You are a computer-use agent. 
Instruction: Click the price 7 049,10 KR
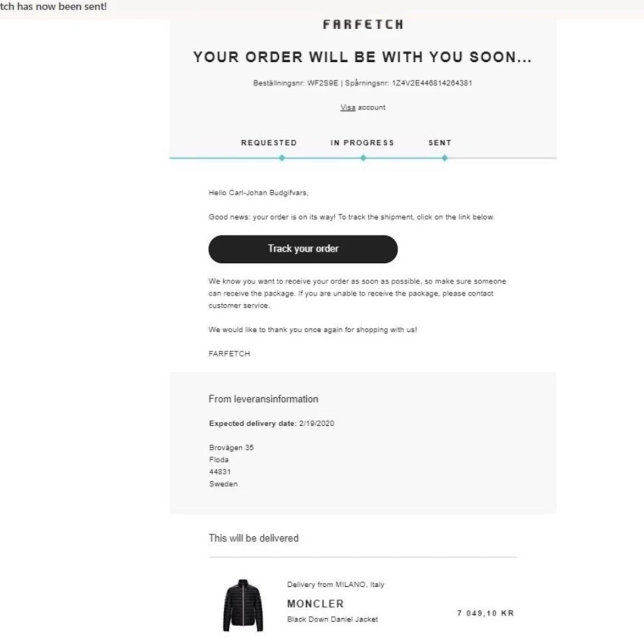(485, 613)
